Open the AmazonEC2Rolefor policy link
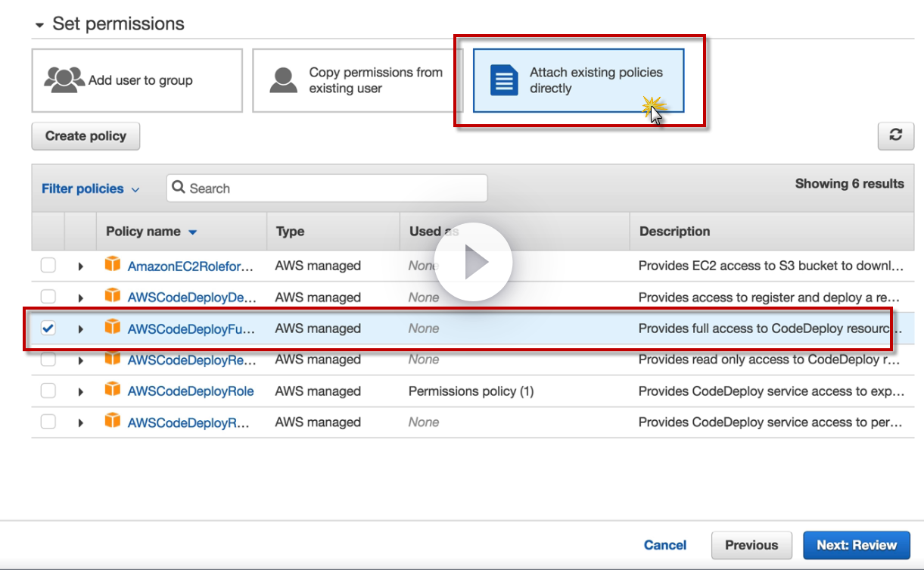 coord(191,266)
